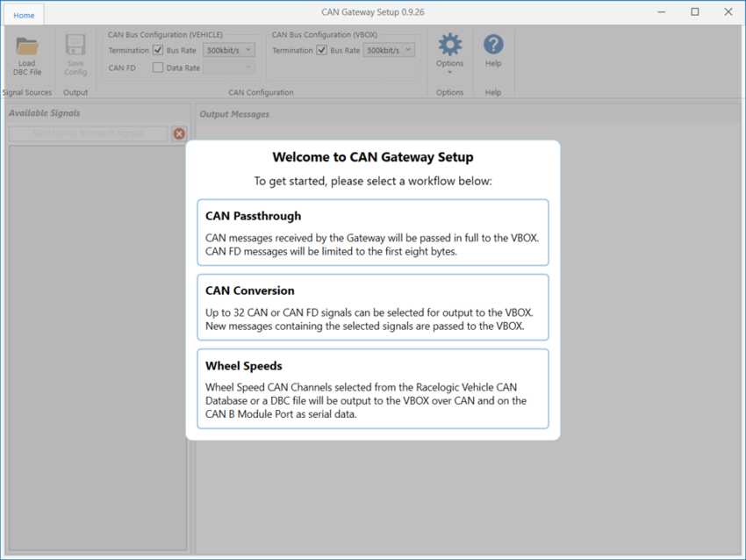Expand the Data Rate dropdown
Screen dimensions: 746x560
tap(229, 67)
